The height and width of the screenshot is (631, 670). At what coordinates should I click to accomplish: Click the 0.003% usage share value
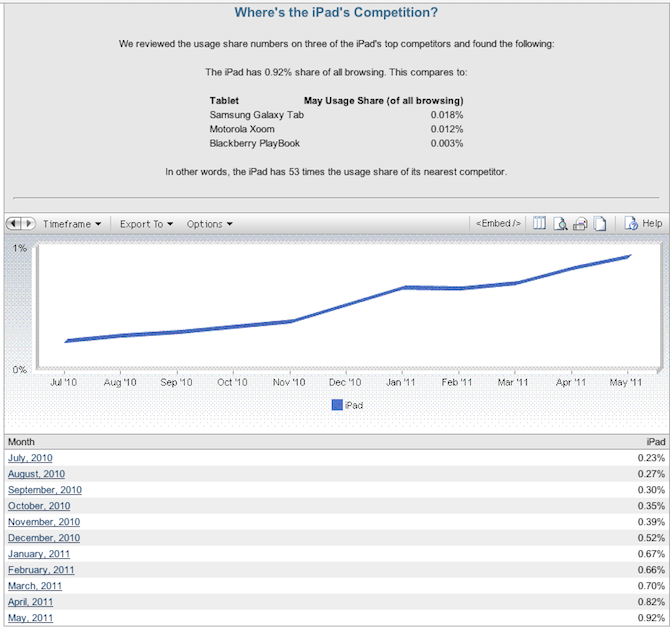tap(447, 143)
